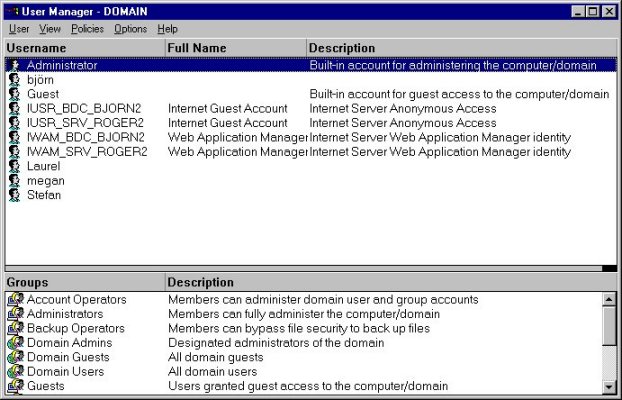Click the Administrator user icon

(14, 65)
